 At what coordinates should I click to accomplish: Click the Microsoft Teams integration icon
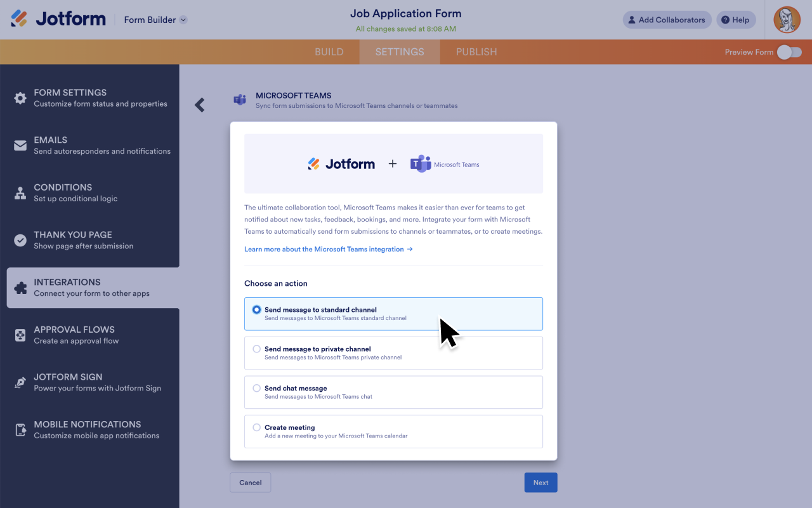[x=240, y=100]
